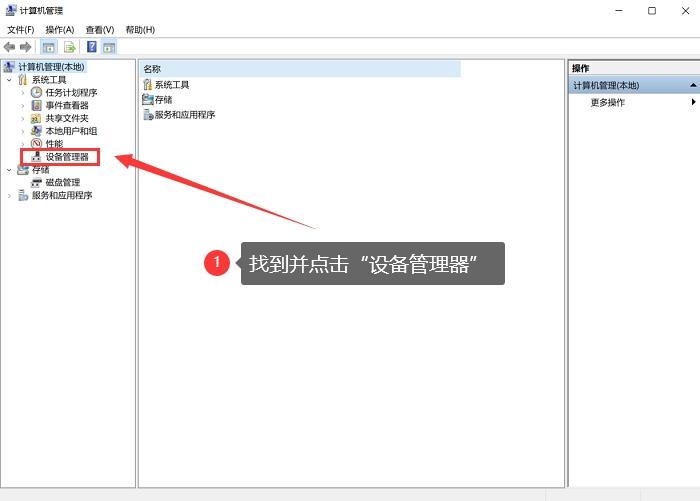Click 更多操作 in the actions pane
Screen dimensions: 700x501
click(x=607, y=102)
